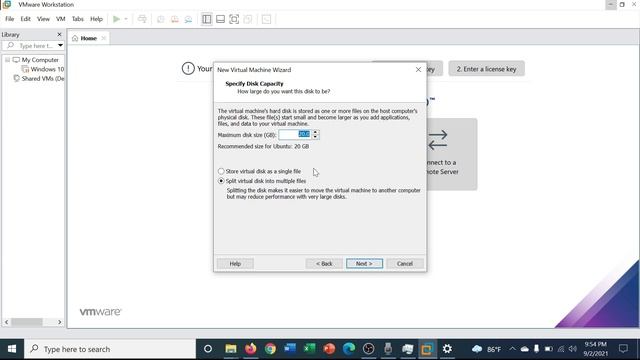Select Split virtual disk into multiple files
This screenshot has width=640, height=360.
coord(262,181)
